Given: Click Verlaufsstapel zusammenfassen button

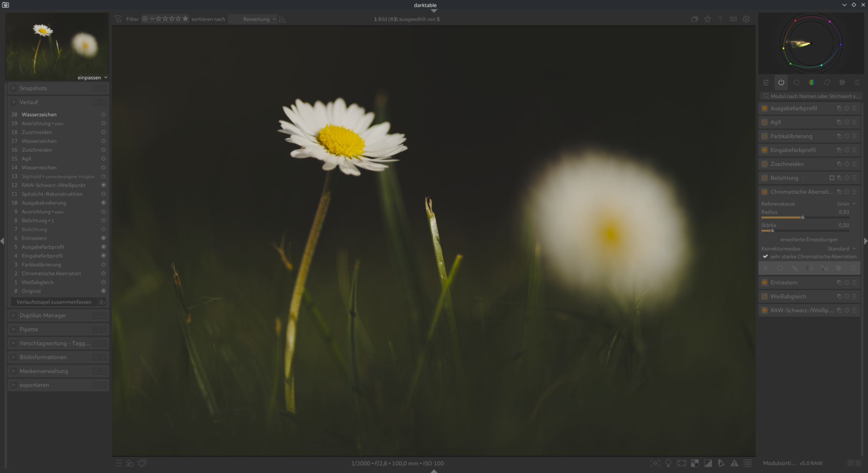Looking at the screenshot, I should pyautogui.click(x=54, y=302).
